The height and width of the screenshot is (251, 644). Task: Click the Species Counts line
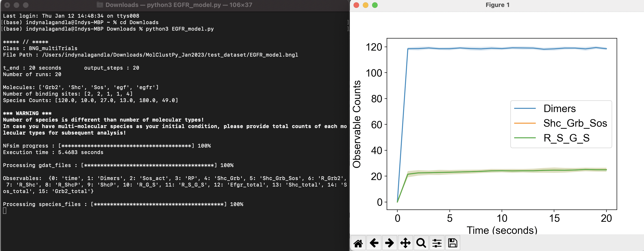(x=90, y=100)
